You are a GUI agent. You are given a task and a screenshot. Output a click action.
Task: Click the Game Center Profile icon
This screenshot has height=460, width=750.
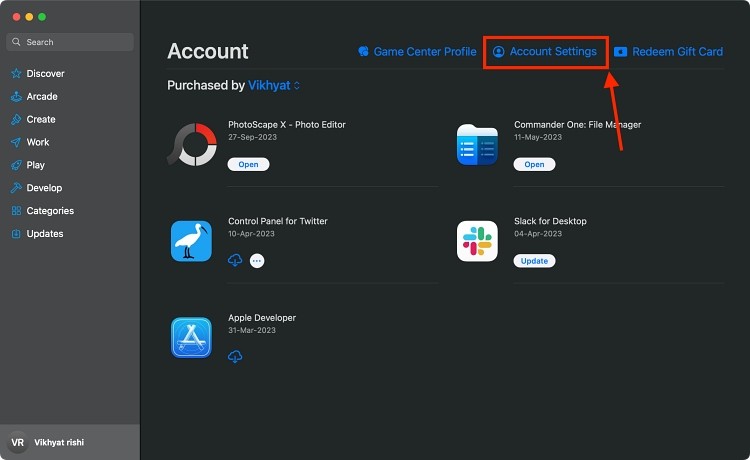pyautogui.click(x=364, y=52)
